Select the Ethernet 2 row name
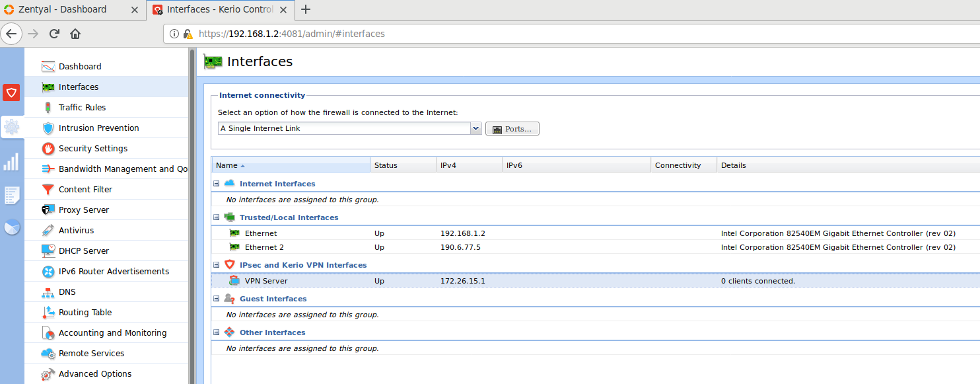Screen dimensions: 980x384 [264, 247]
